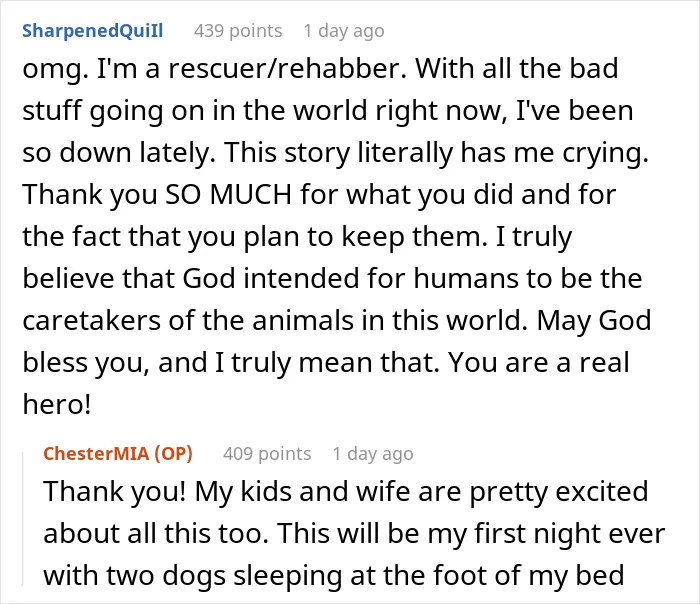Open timestamp '1 day ago' beside 409 points
Image resolution: width=700 pixels, height=604 pixels.
(373, 454)
